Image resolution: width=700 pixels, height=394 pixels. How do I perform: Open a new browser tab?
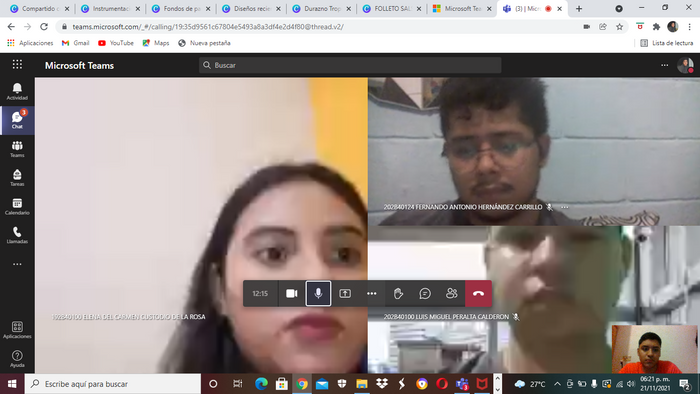point(579,8)
